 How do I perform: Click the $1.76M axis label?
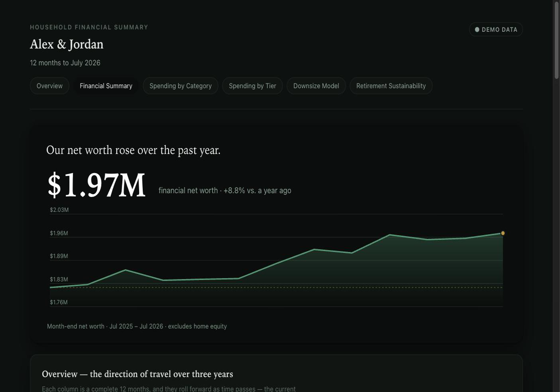pyautogui.click(x=59, y=302)
